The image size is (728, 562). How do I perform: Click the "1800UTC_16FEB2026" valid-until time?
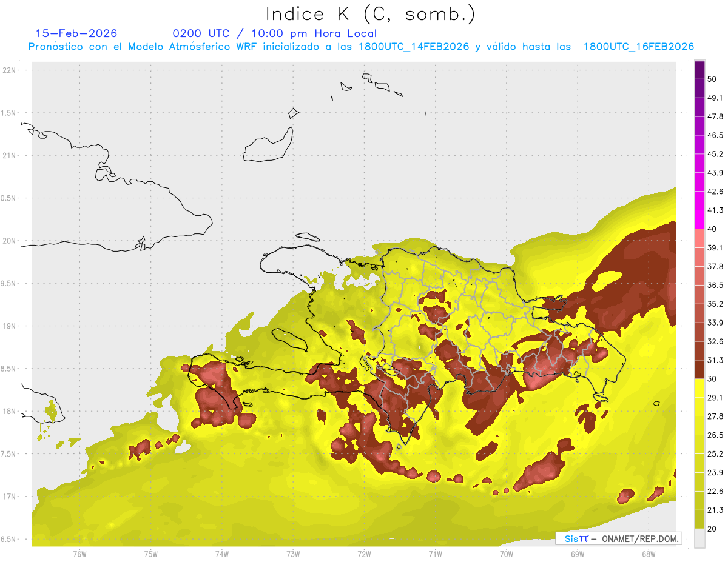[639, 47]
